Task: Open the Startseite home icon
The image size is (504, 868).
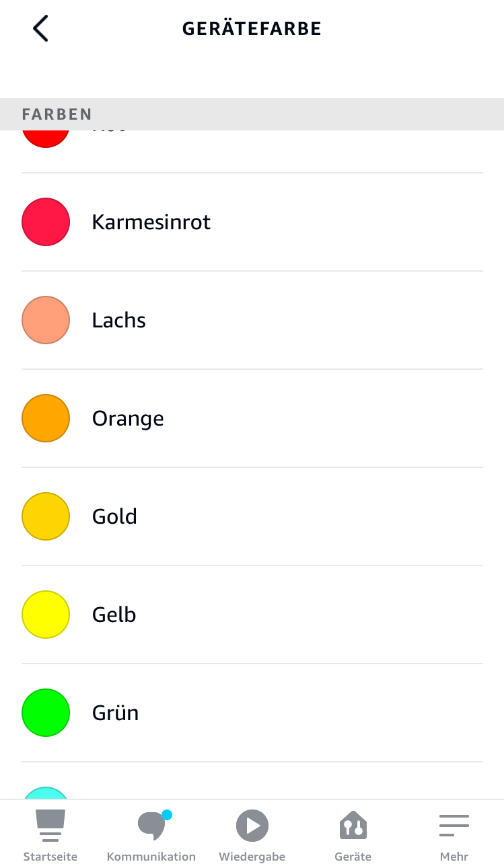Action: [x=50, y=826]
